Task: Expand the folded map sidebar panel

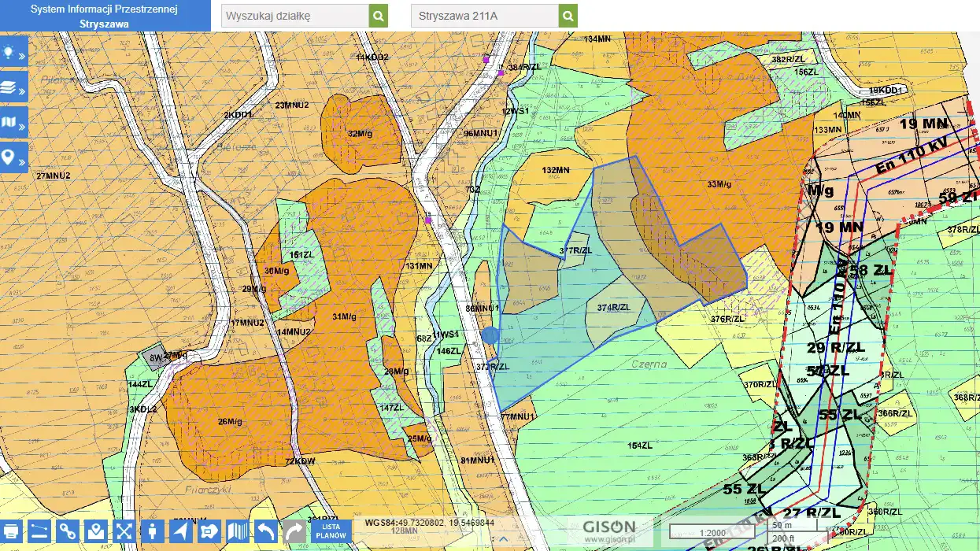Action: pos(14,124)
